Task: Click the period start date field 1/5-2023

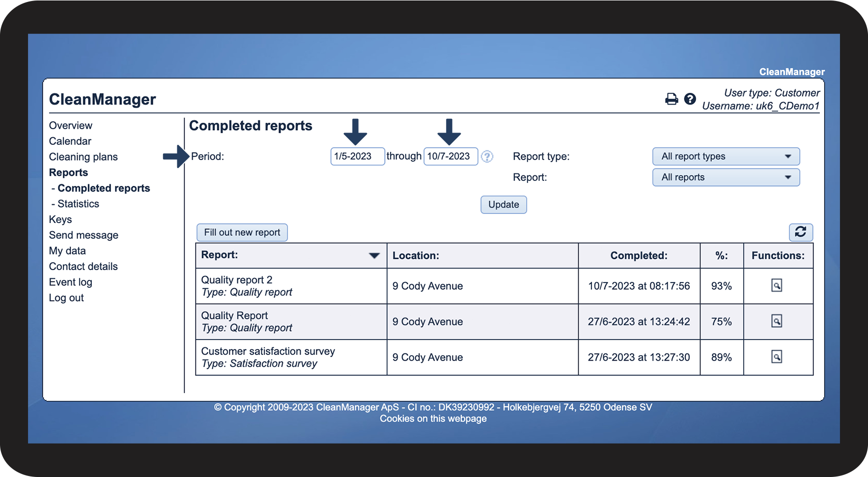Action: (358, 156)
